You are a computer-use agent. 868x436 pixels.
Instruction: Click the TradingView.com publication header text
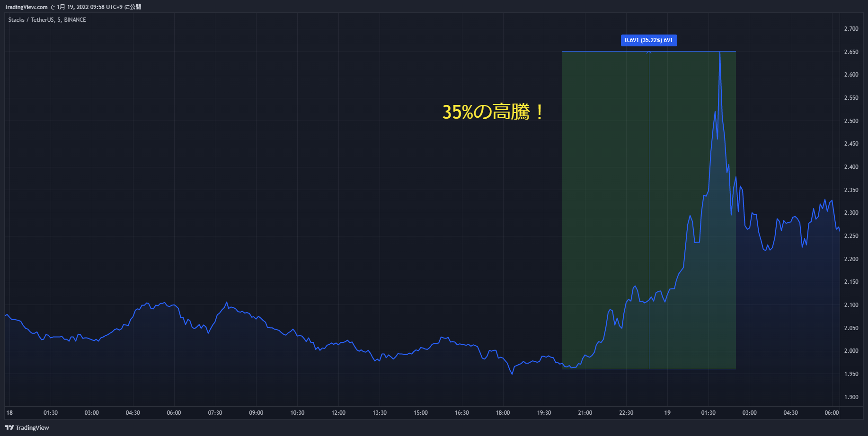73,7
